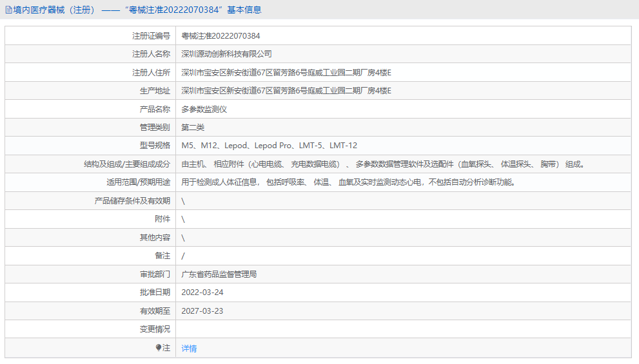
Task: Select registrant name 深圳源动创新科技有限公司
Action: [x=226, y=53]
